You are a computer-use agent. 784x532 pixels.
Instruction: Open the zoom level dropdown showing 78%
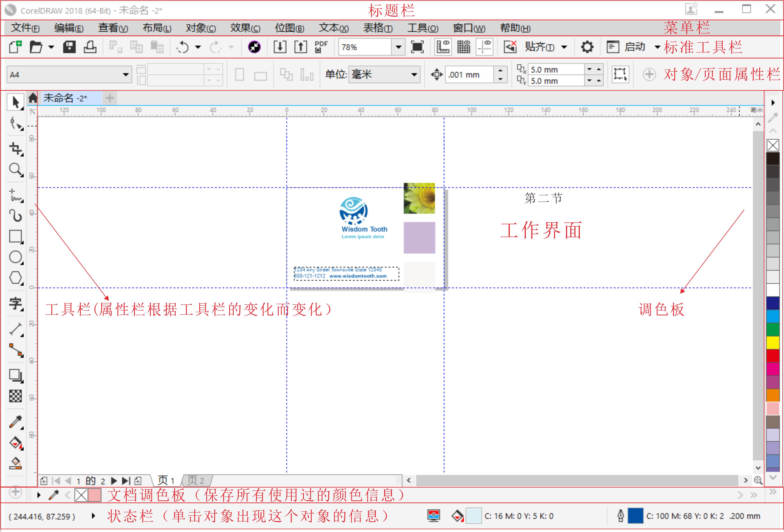(x=399, y=47)
